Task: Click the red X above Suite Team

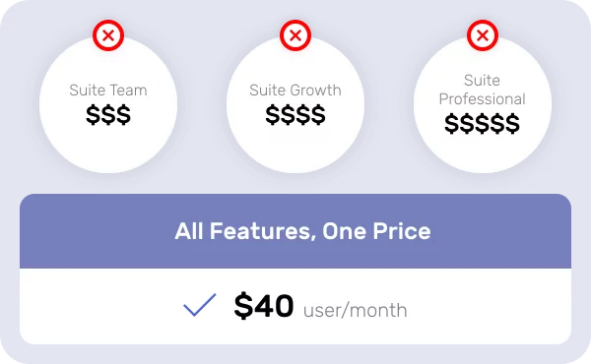Action: pyautogui.click(x=108, y=35)
